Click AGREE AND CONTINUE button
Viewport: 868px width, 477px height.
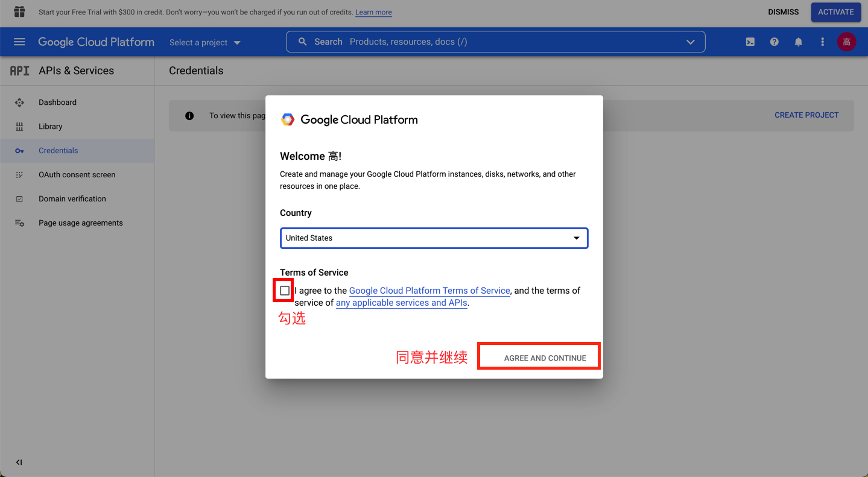pyautogui.click(x=545, y=358)
